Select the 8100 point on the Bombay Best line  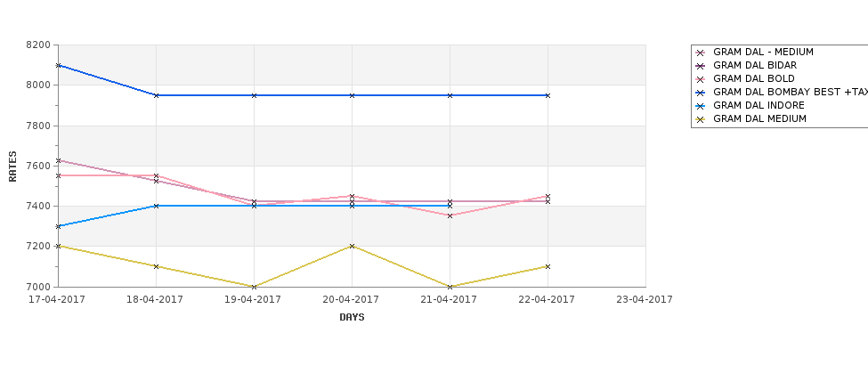tap(58, 65)
